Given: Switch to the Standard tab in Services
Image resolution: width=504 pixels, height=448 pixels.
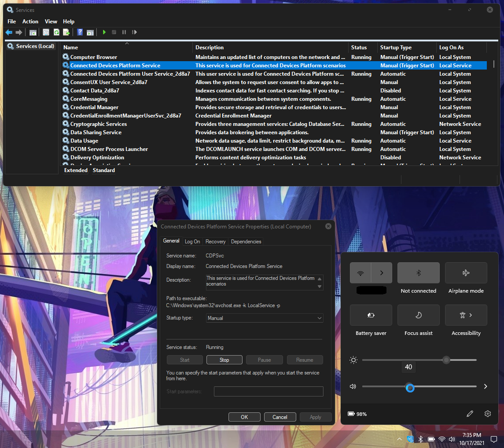Looking at the screenshot, I should [103, 170].
